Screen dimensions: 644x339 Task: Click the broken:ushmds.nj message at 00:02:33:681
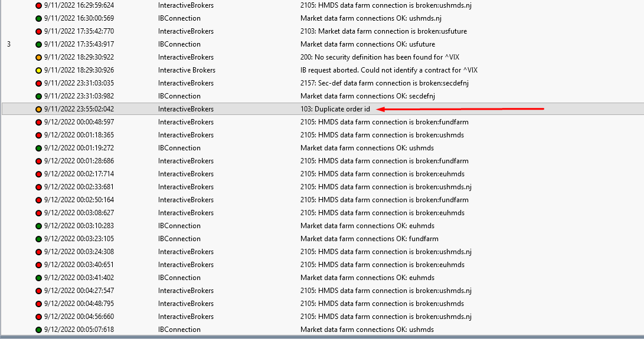click(386, 187)
